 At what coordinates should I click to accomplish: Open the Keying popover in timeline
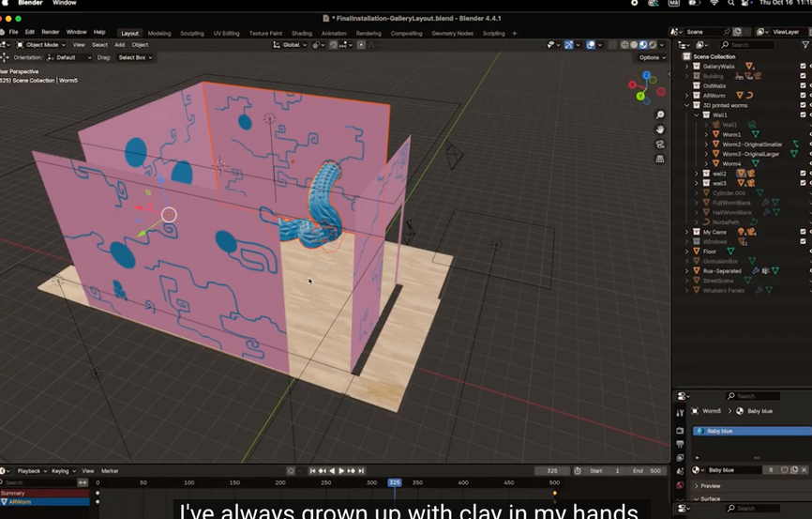click(63, 470)
